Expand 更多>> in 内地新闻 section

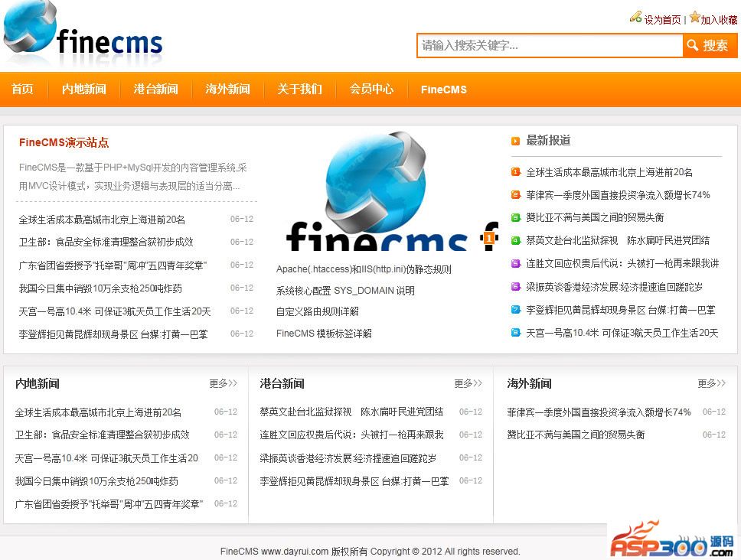click(224, 383)
